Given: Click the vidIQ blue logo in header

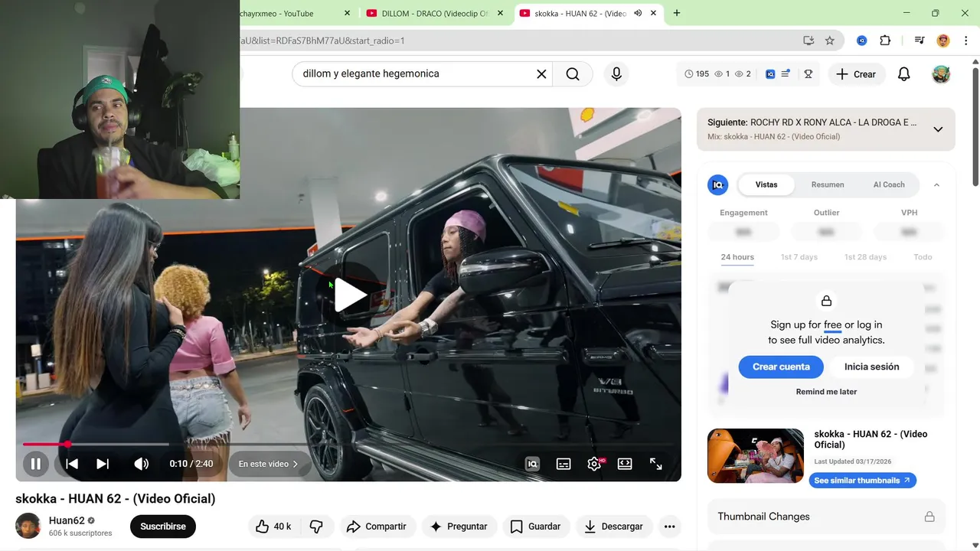Looking at the screenshot, I should tap(770, 74).
